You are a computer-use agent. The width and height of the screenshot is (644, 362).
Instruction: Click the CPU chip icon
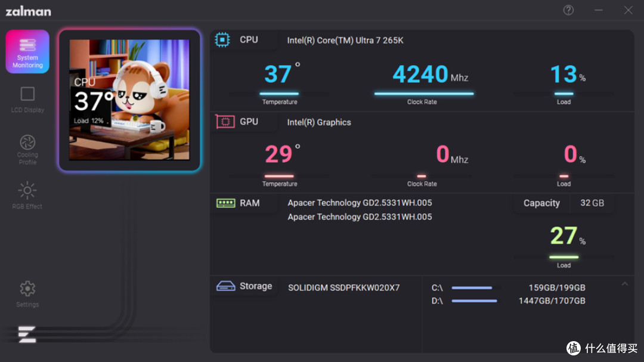pos(222,40)
